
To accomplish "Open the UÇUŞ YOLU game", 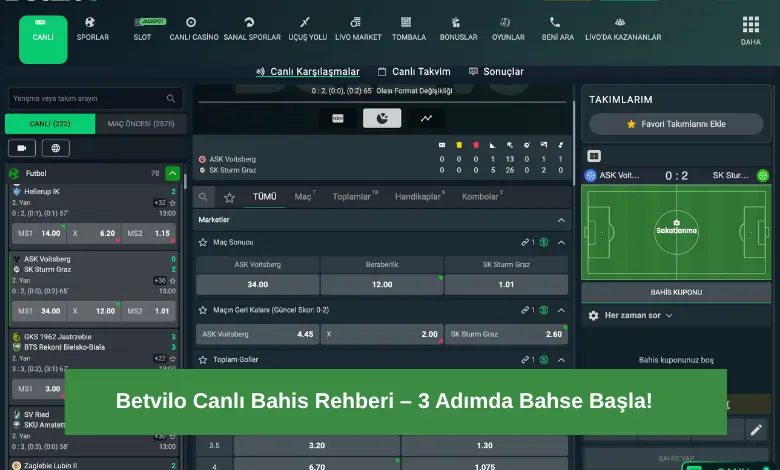I will [x=307, y=29].
